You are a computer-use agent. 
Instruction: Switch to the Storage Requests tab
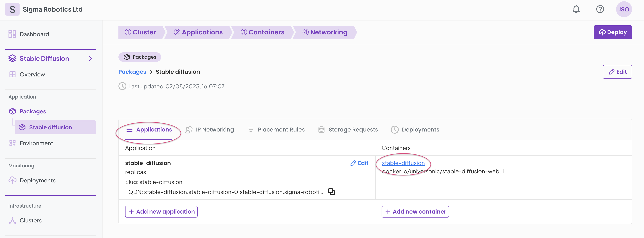pos(348,130)
